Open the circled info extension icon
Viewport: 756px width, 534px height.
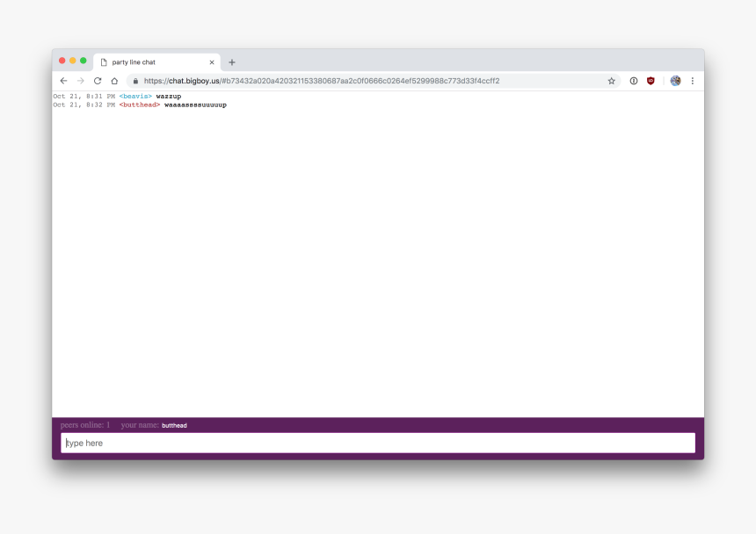(634, 81)
